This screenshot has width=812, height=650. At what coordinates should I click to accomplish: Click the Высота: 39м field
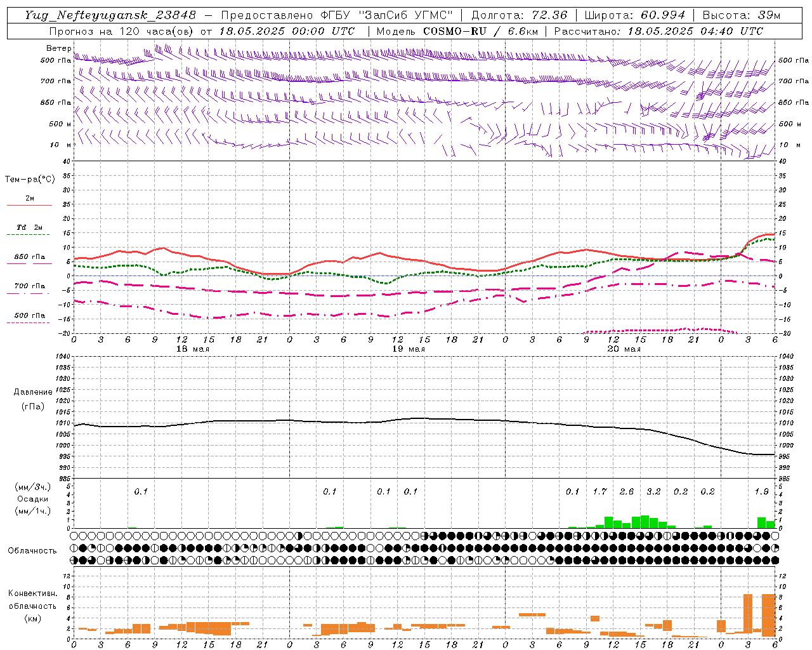click(x=741, y=15)
